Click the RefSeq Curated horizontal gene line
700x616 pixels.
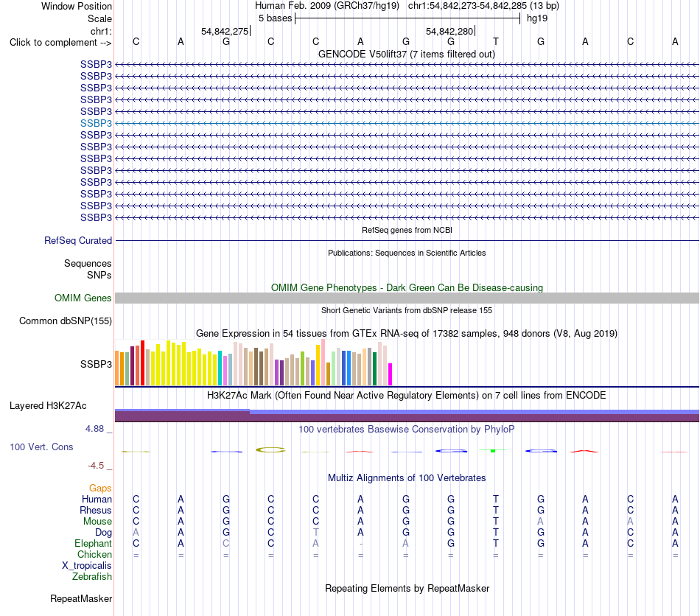[x=407, y=241]
